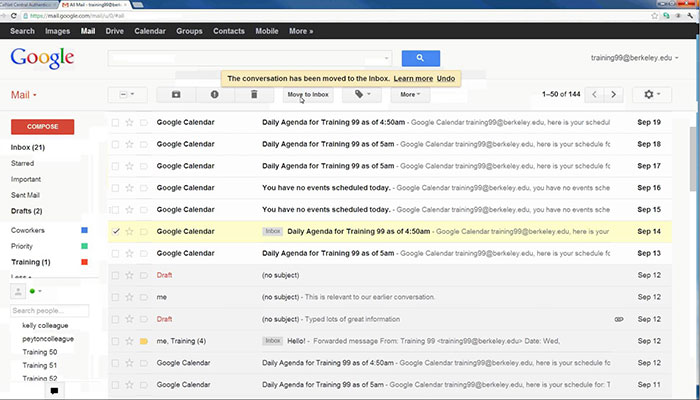Open Drive in the Google bar

click(115, 31)
